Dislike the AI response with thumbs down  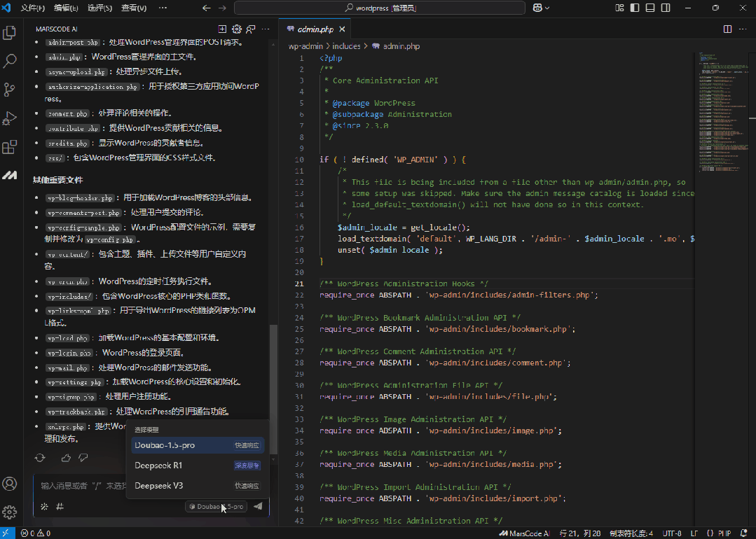click(x=83, y=458)
